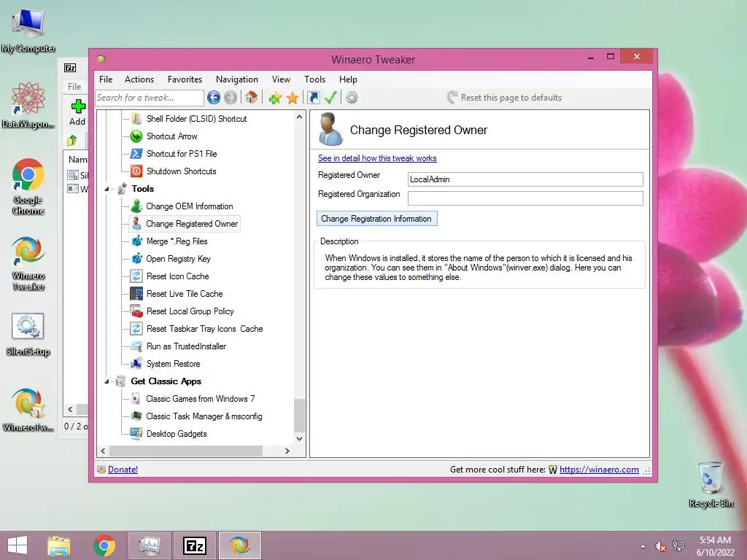
Task: Switch to 7-Zip on the taskbar
Action: pyautogui.click(x=195, y=545)
